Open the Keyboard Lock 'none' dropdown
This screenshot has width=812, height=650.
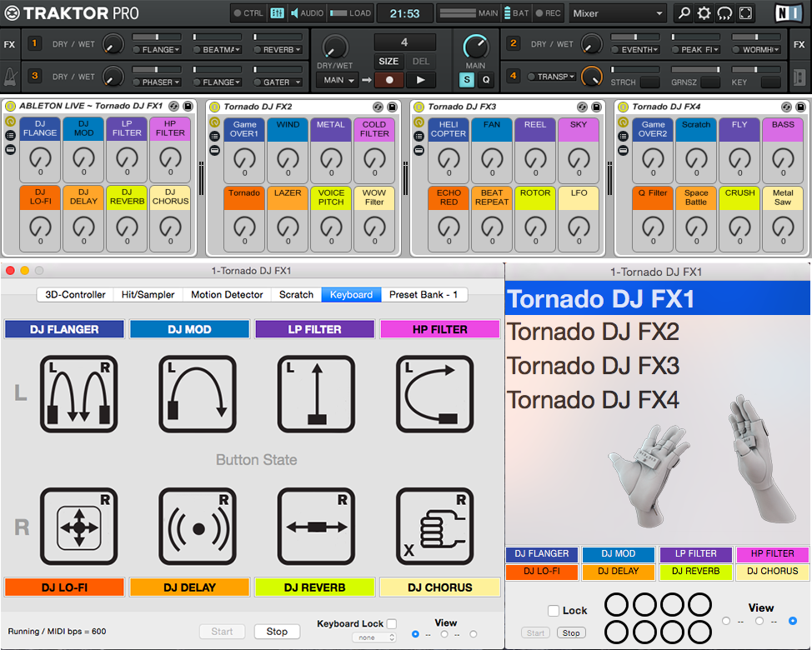(373, 637)
